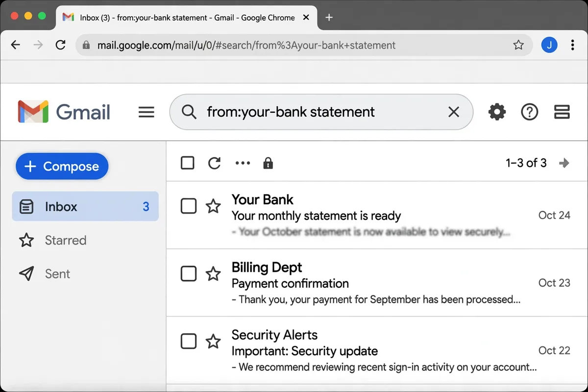Image resolution: width=588 pixels, height=392 pixels.
Task: Open the More options three-dot icon
Action: coord(243,163)
